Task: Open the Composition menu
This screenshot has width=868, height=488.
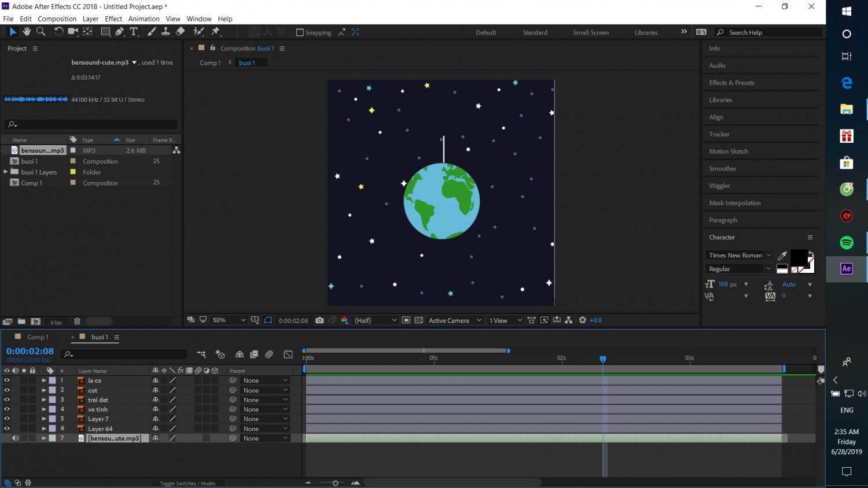Action: pyautogui.click(x=57, y=19)
